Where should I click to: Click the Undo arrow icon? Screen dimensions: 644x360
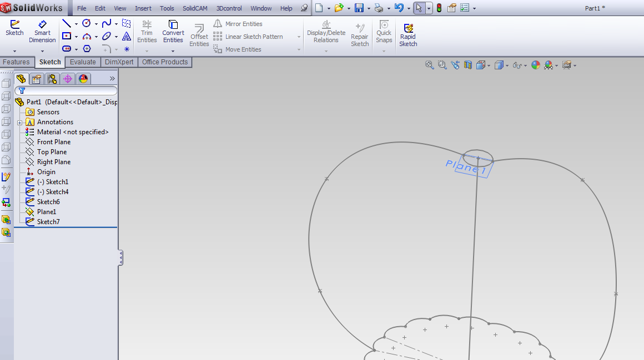tap(399, 8)
